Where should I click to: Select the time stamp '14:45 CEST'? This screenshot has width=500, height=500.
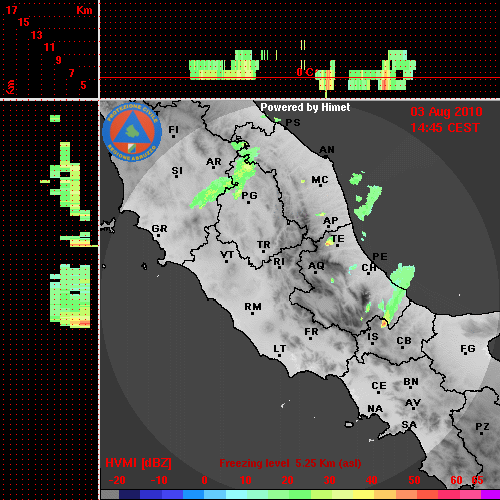click(x=445, y=128)
